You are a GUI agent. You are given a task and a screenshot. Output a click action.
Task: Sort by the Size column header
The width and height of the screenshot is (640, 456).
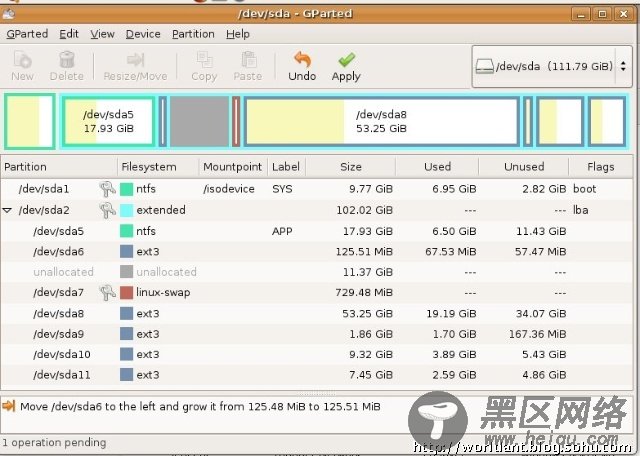(351, 167)
